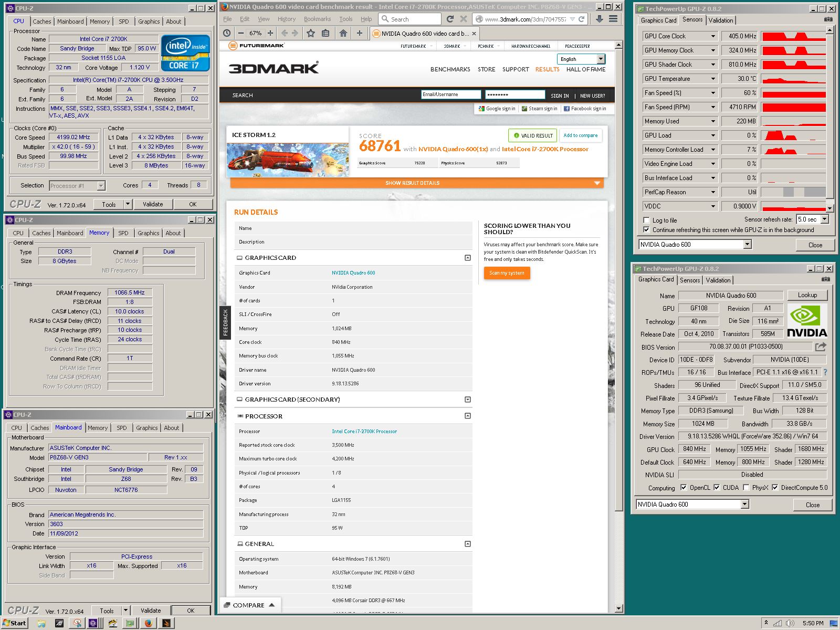Switch to Validation tab in GPU-Z Sensors window
This screenshot has height=630, width=840.
coord(721,20)
